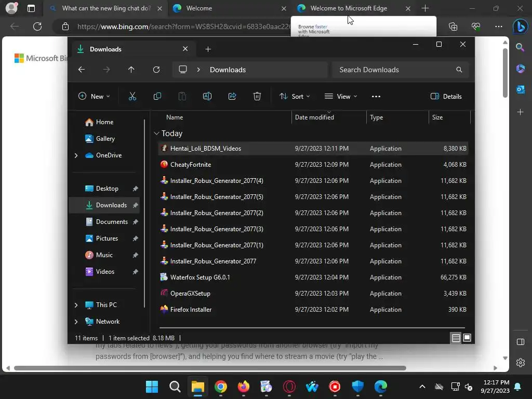This screenshot has width=532, height=399.
Task: Switch to the Welcome Edge tab
Action: 229,8
